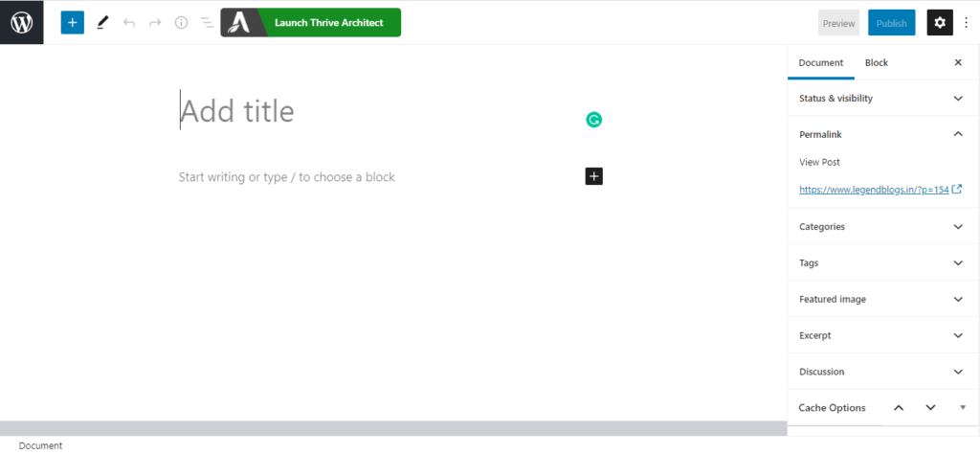
Task: Launch Thrive Architect
Action: pos(311,23)
